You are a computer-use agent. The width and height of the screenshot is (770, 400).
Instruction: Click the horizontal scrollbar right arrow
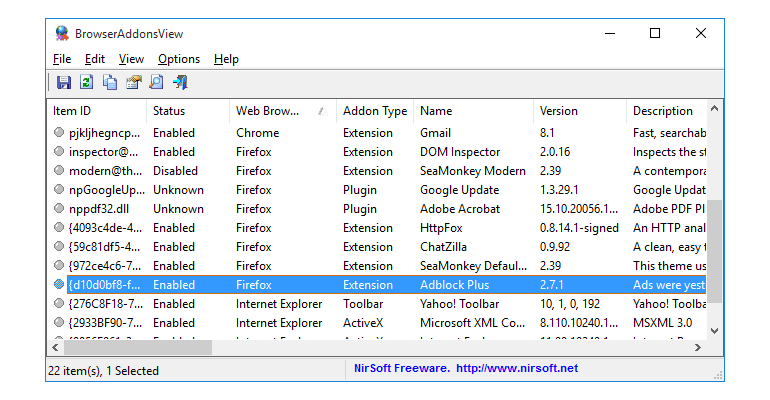698,347
